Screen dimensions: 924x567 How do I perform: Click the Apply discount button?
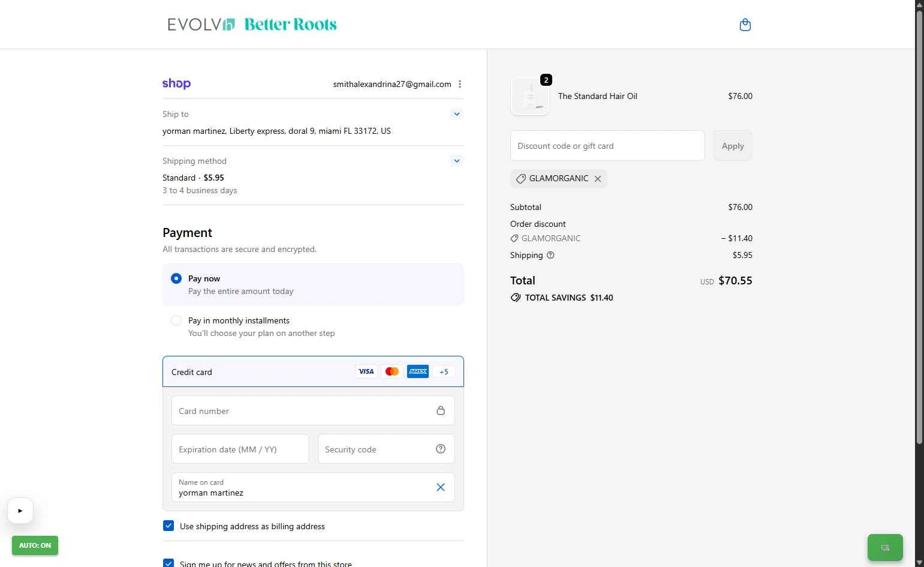pos(733,146)
